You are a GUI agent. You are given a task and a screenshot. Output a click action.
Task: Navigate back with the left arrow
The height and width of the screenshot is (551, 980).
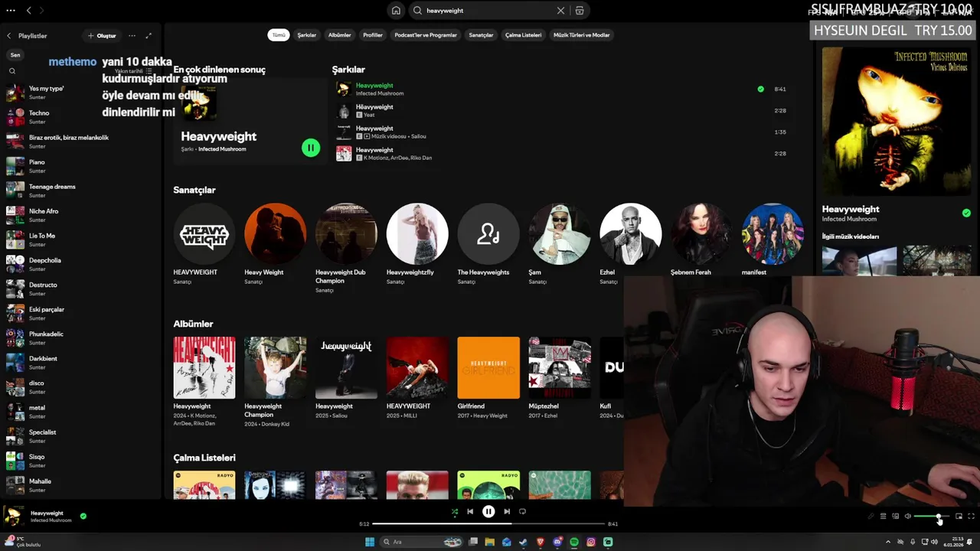(28, 11)
